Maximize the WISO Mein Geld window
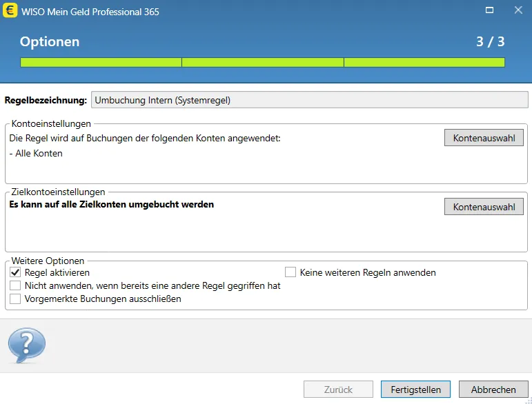 pyautogui.click(x=489, y=10)
